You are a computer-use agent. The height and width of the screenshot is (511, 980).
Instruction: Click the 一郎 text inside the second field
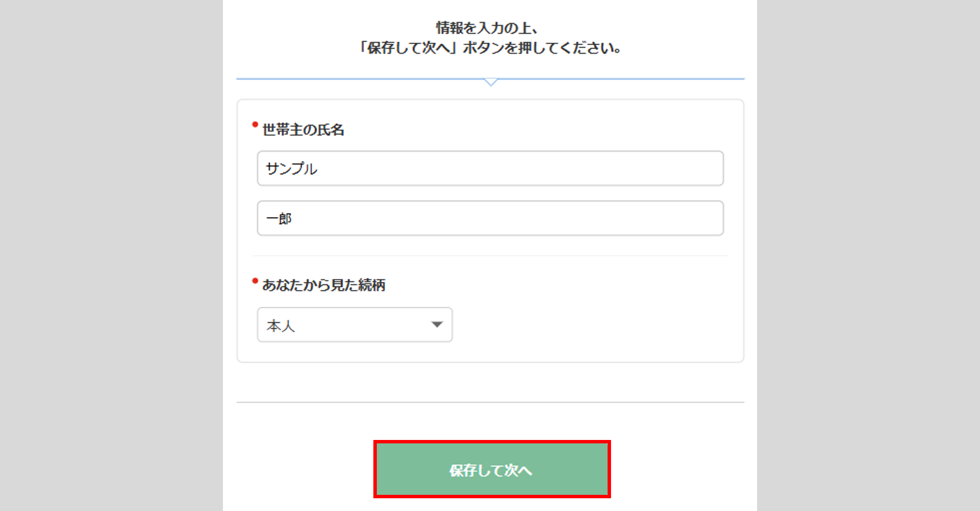pos(279,219)
